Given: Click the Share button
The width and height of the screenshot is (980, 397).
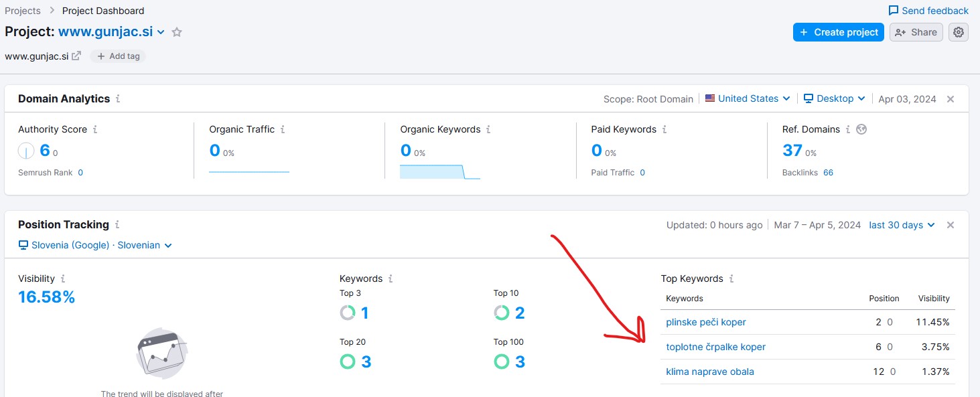Looking at the screenshot, I should click(x=916, y=32).
